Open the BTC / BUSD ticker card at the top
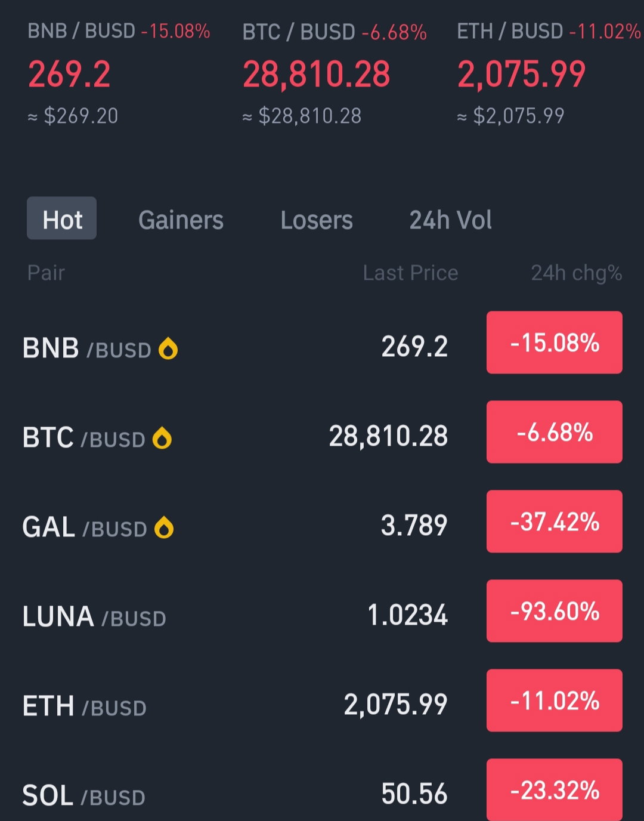644x821 pixels. [335, 73]
